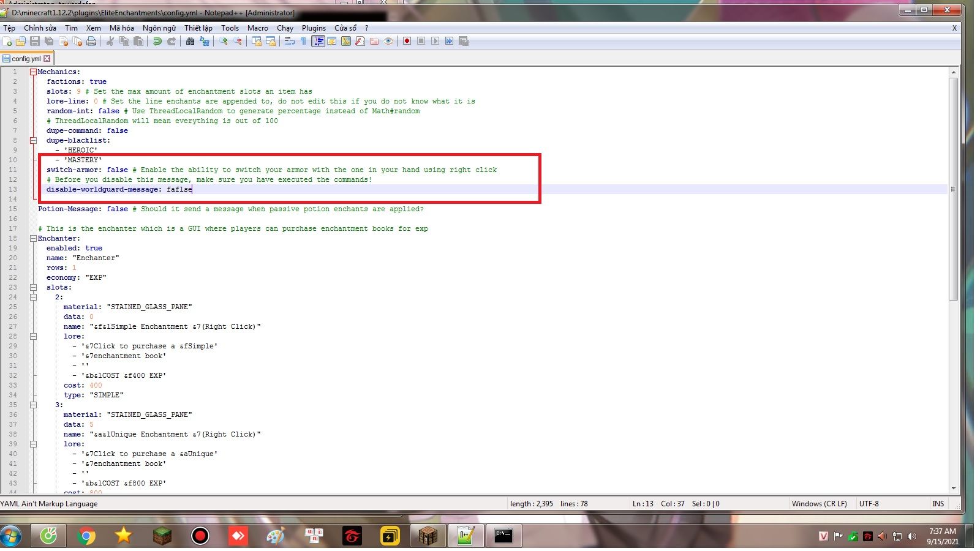
Task: Print the document with the printer icon
Action: pos(91,41)
